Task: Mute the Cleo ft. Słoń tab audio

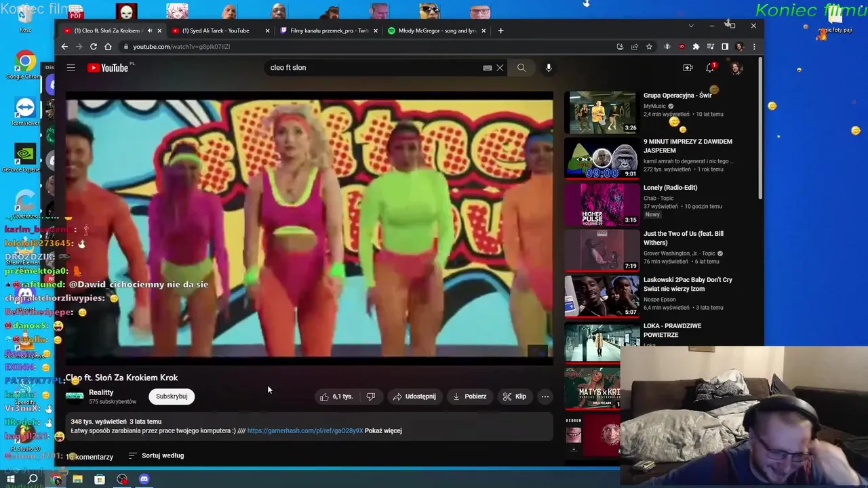Action: pyautogui.click(x=150, y=30)
